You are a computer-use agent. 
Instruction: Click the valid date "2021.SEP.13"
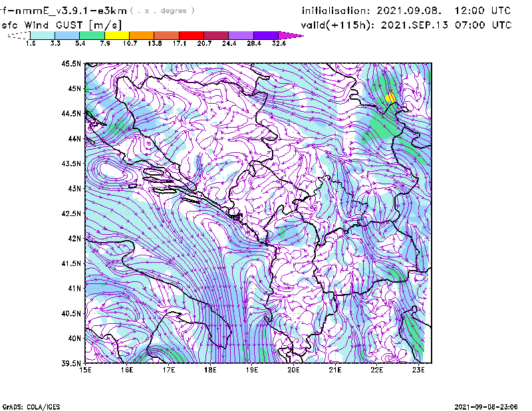coord(414,25)
